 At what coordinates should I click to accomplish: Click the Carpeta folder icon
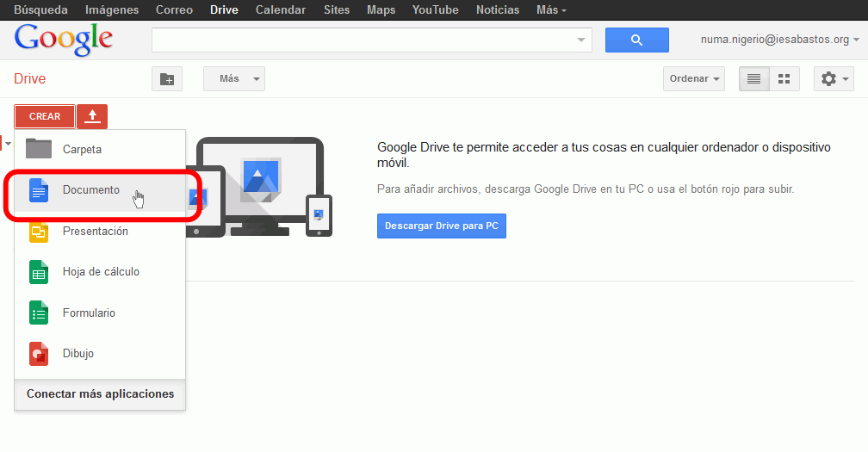coord(39,149)
